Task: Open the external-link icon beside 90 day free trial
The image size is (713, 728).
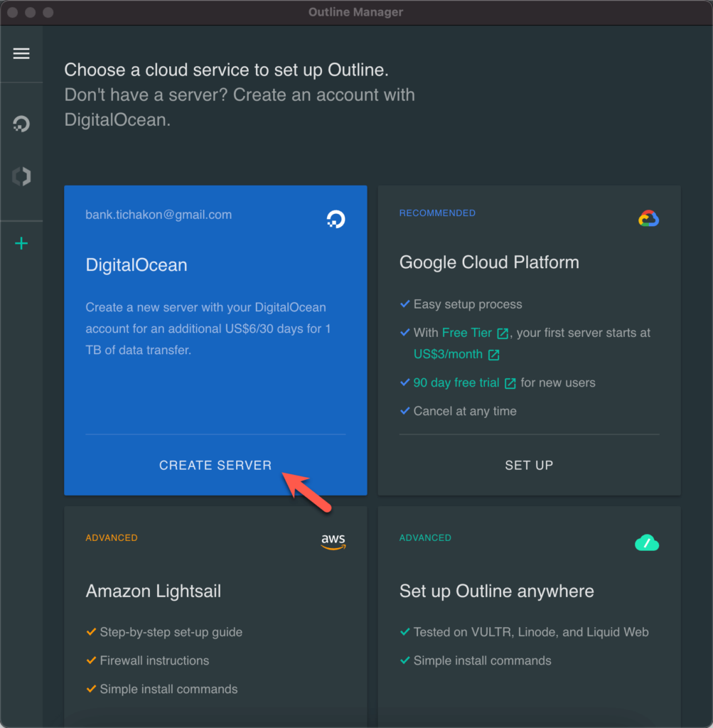Action: tap(510, 383)
